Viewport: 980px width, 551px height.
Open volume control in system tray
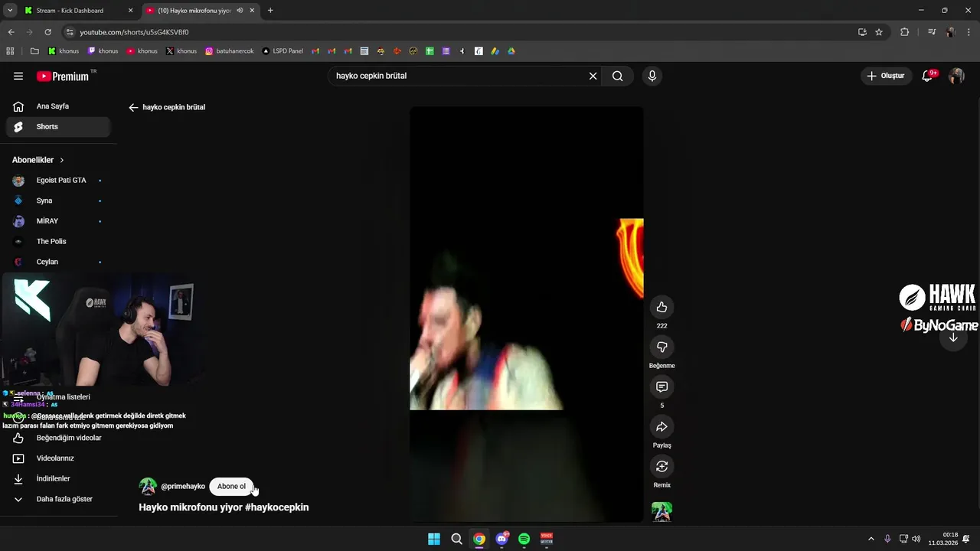tap(916, 539)
